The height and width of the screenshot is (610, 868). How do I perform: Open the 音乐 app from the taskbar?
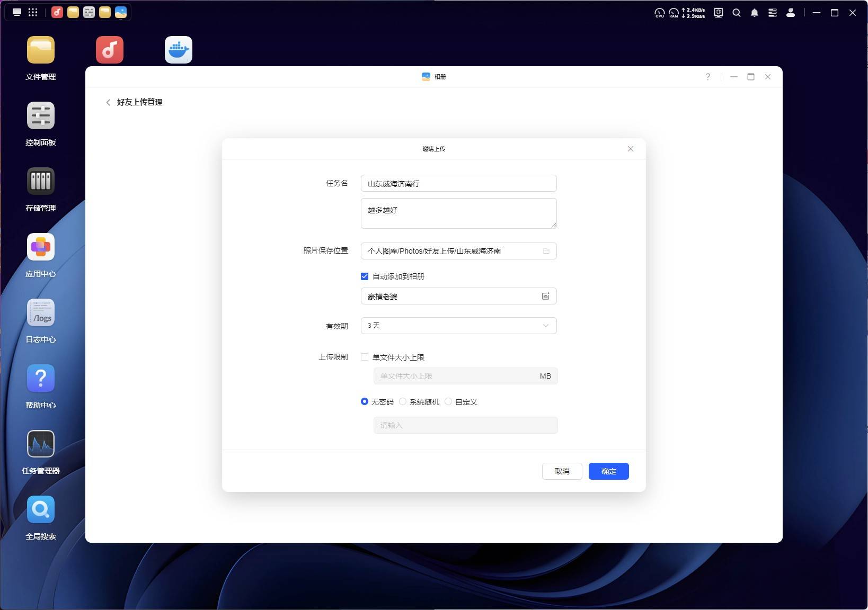click(57, 12)
